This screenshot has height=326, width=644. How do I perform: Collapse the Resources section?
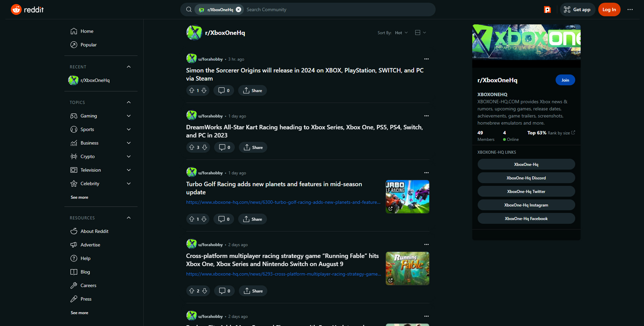(129, 218)
